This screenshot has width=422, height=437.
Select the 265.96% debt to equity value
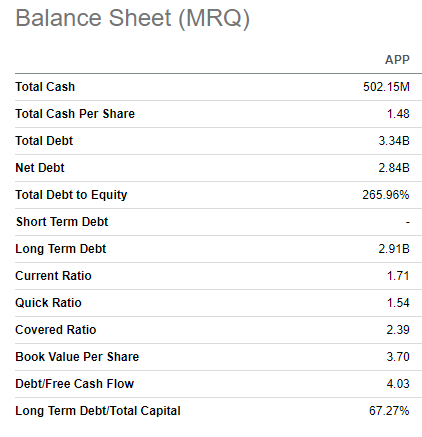click(x=386, y=195)
